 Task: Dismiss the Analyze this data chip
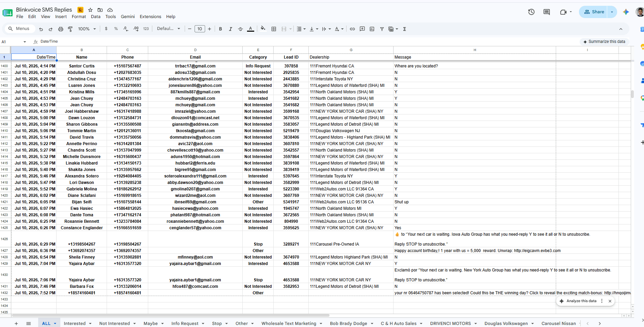click(610, 301)
